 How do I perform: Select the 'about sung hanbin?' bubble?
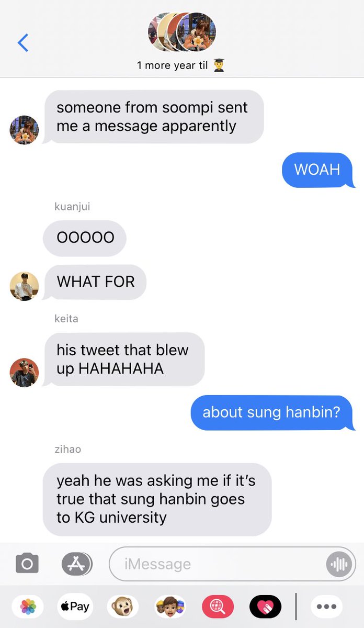coord(271,412)
